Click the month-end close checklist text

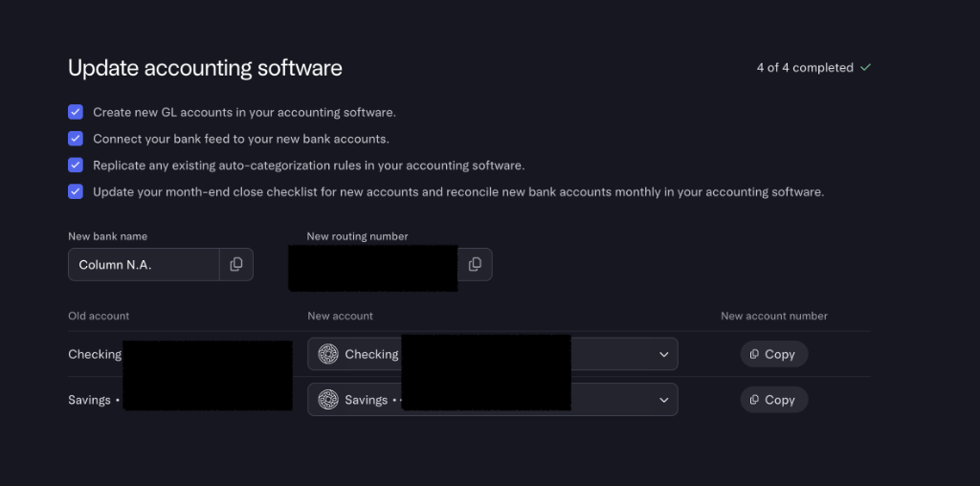(x=458, y=191)
